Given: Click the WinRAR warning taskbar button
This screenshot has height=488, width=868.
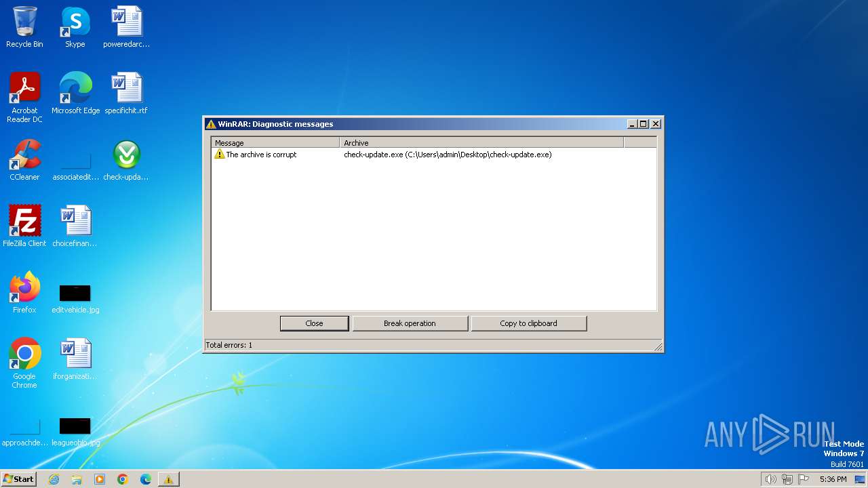Looking at the screenshot, I should click(x=168, y=479).
